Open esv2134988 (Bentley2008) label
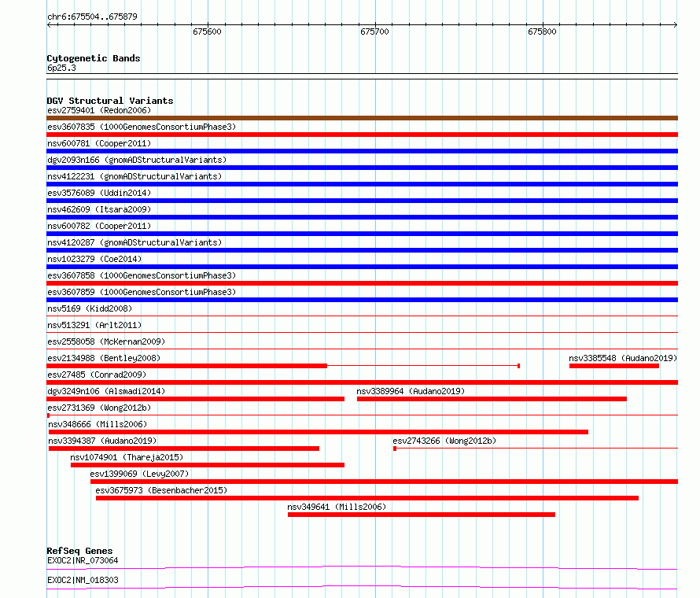700x598 pixels. (x=104, y=358)
